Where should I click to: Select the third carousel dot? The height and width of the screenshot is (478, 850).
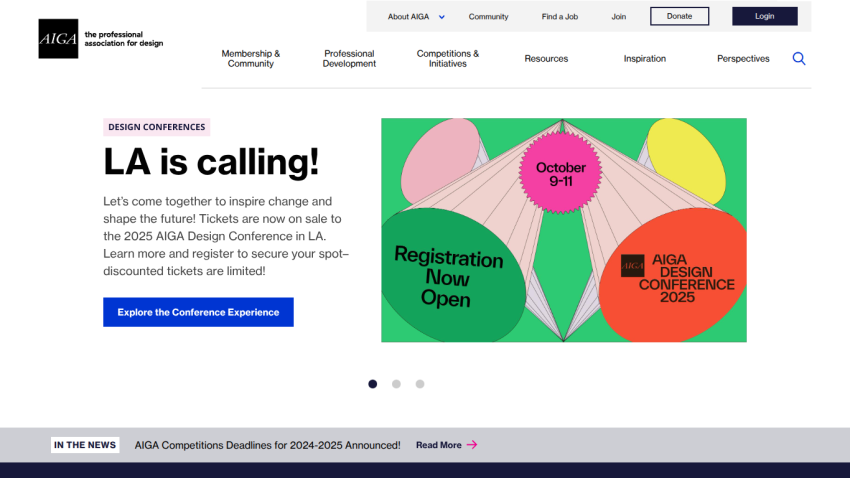coord(420,384)
